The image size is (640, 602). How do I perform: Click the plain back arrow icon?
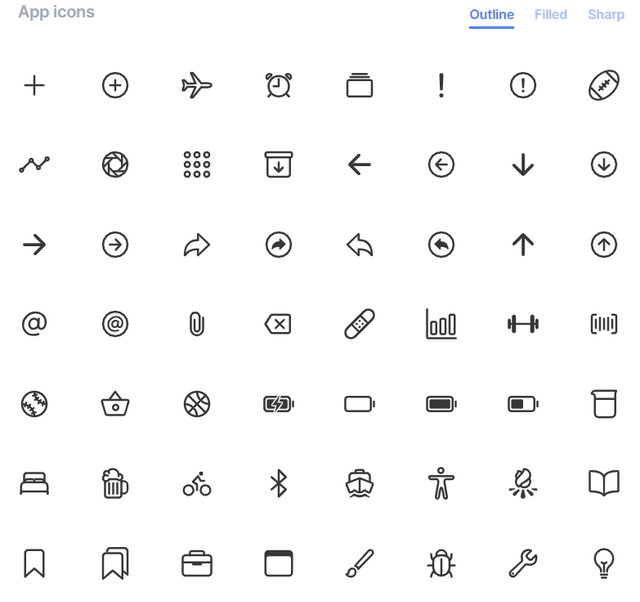point(360,165)
